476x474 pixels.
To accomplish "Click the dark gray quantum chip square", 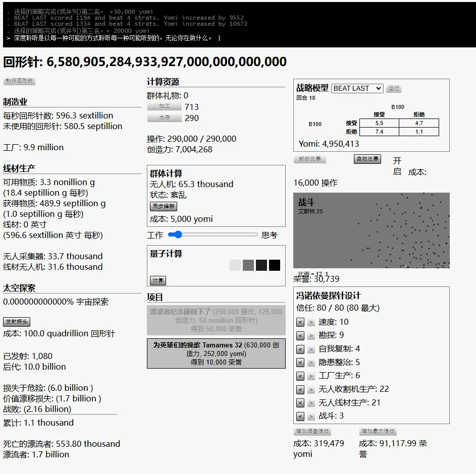I will click(x=261, y=265).
